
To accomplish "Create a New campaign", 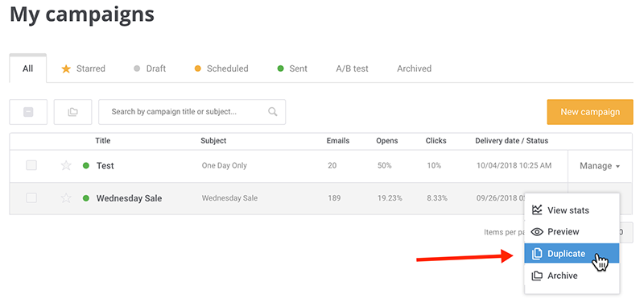I will 590,112.
